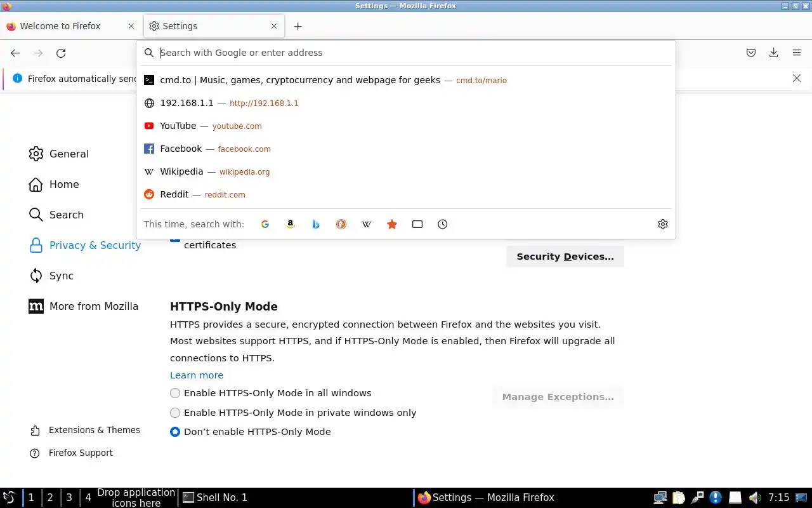Close the Welcome to Firefox tab
Image resolution: width=812 pixels, height=508 pixels.
131,26
